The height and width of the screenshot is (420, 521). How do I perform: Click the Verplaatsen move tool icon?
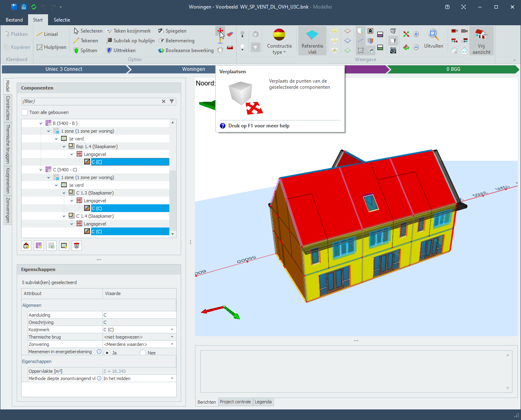point(220,31)
